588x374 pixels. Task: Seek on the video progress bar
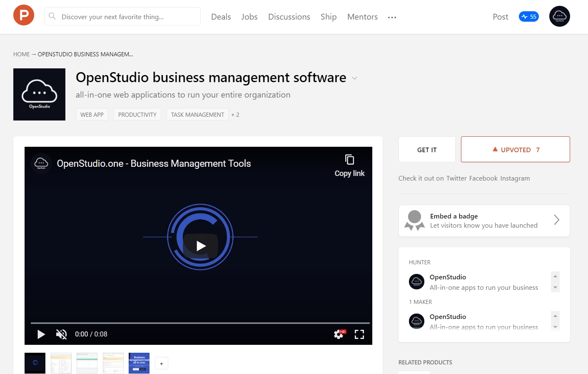(200, 323)
